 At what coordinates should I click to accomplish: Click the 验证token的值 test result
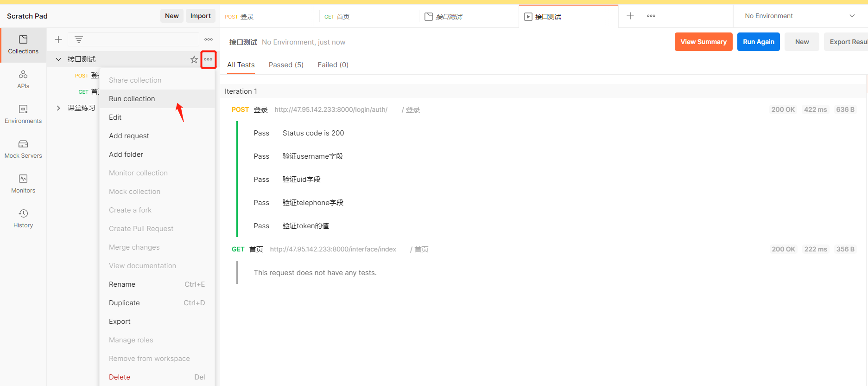(x=306, y=226)
